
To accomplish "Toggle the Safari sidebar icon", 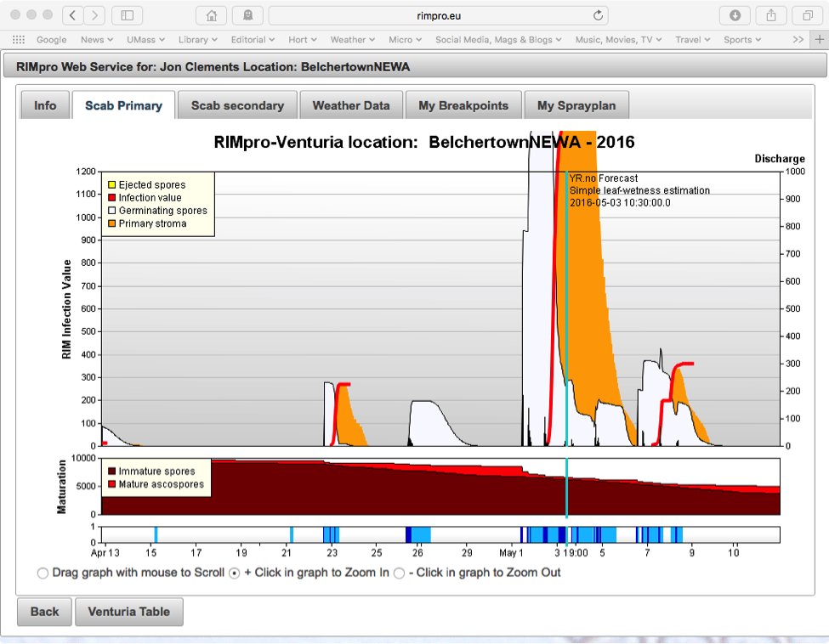I will (x=128, y=15).
